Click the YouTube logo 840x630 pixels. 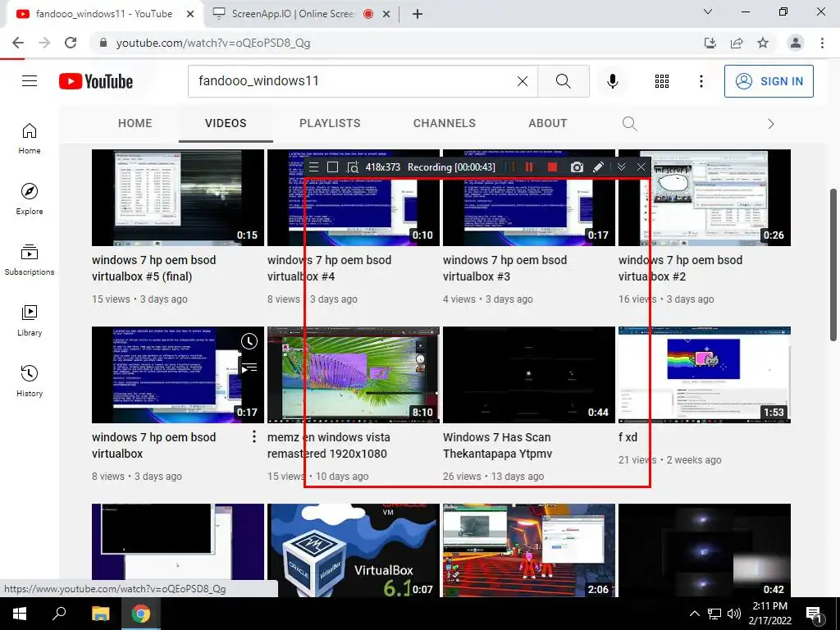[x=96, y=81]
